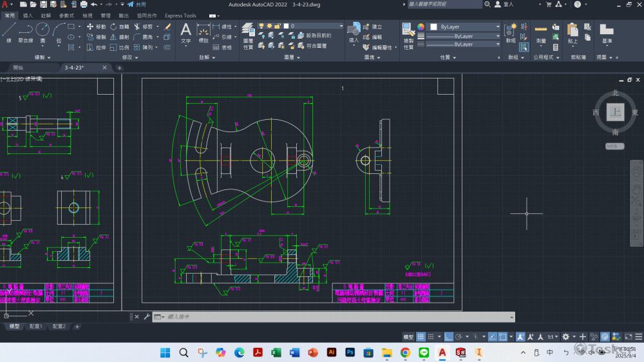Viewport: 644px width, 362px height.
Task: Open the annotation scale 1:1 dropdown
Action: click(x=552, y=336)
